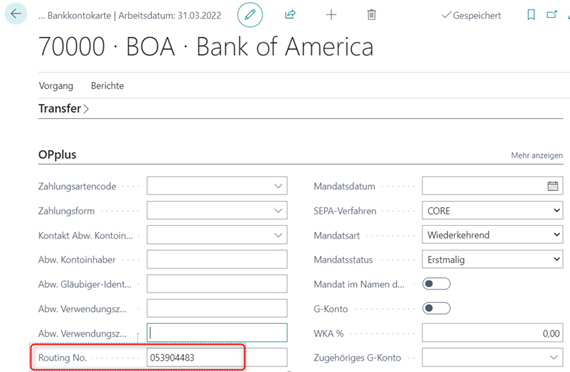Open the Vorgang menu
This screenshot has height=372, width=570.
[x=56, y=86]
